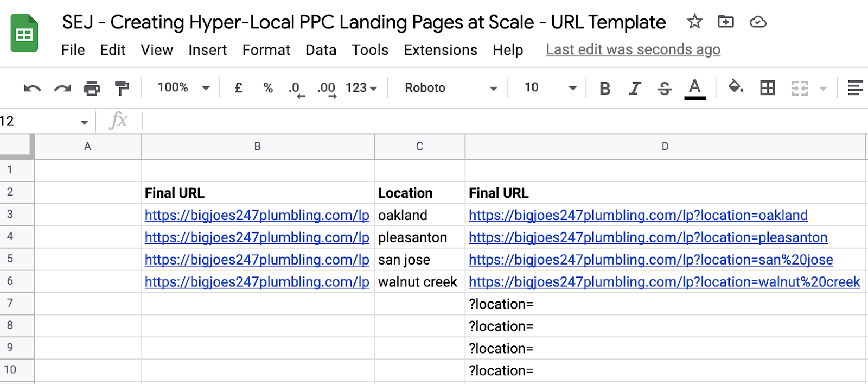Open the Extensions menu

(440, 50)
